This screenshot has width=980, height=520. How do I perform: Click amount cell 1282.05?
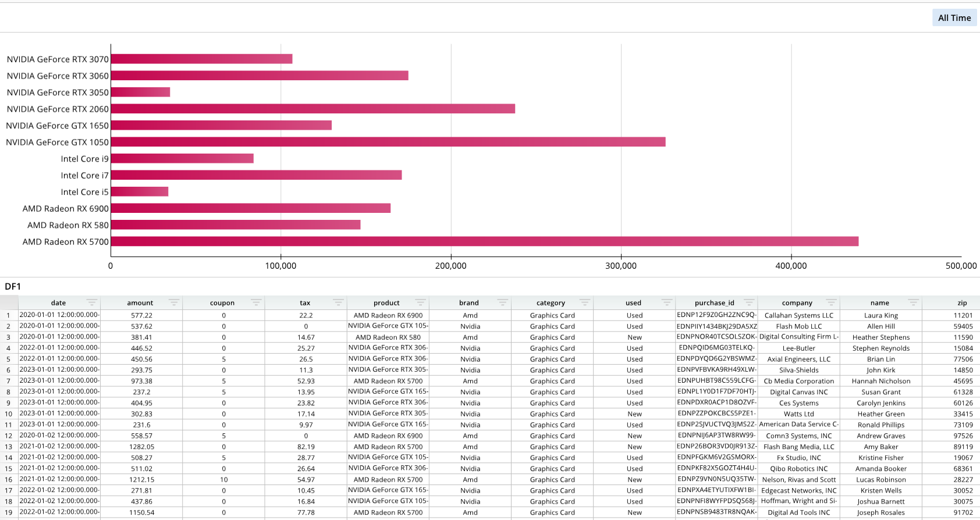141,447
